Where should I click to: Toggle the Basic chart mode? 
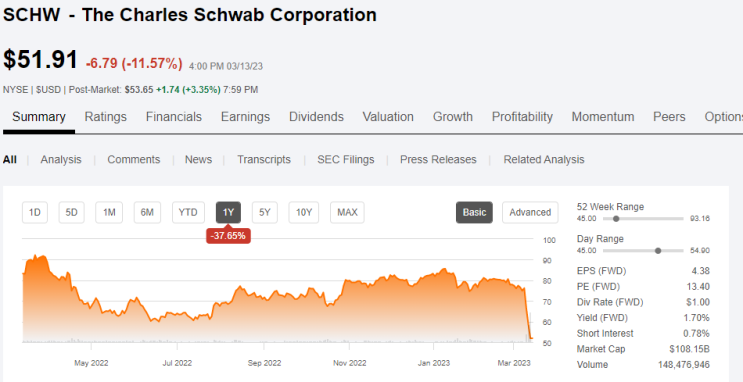474,212
